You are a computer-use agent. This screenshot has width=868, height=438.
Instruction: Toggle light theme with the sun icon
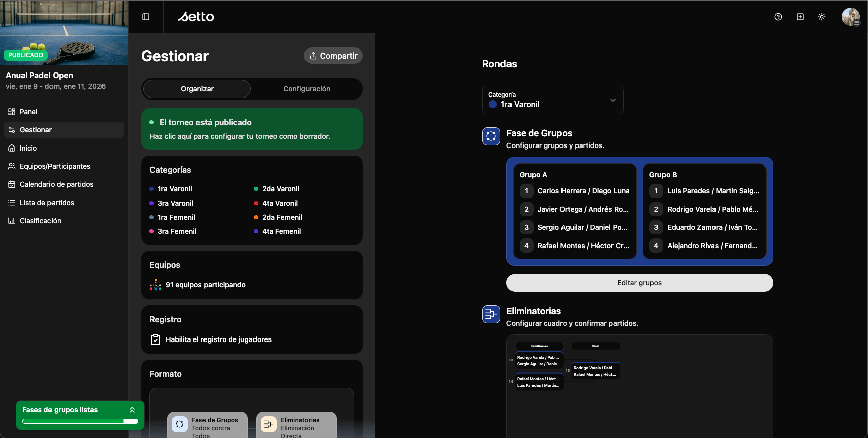click(822, 17)
